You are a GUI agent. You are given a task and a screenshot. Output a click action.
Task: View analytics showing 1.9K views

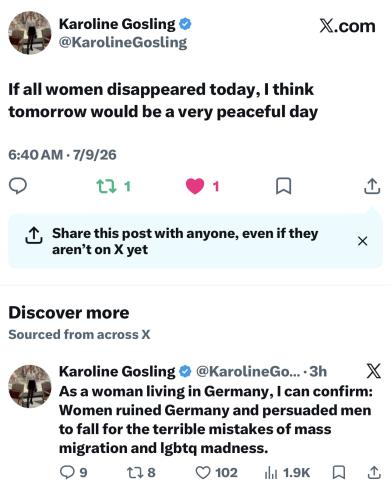click(x=287, y=473)
